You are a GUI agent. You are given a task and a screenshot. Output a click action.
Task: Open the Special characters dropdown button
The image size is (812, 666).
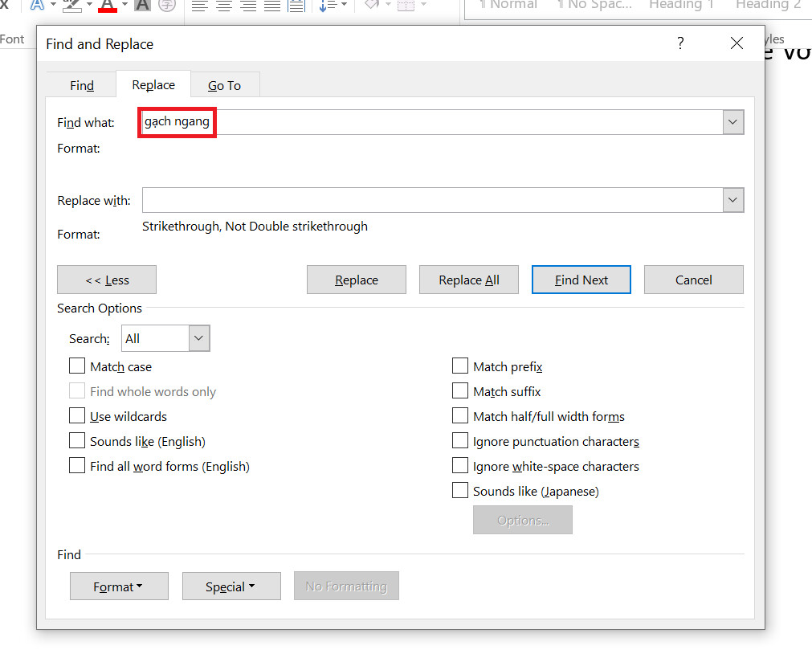tap(231, 586)
